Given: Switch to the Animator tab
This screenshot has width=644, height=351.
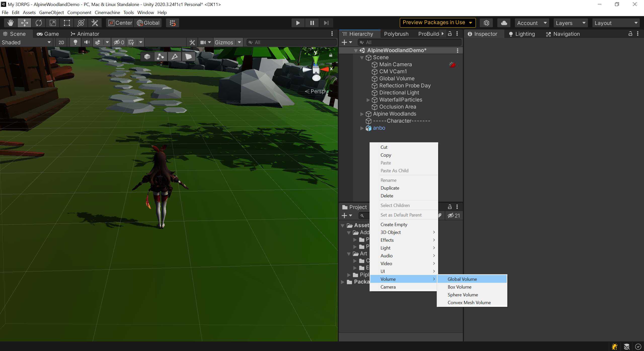Looking at the screenshot, I should click(x=85, y=34).
